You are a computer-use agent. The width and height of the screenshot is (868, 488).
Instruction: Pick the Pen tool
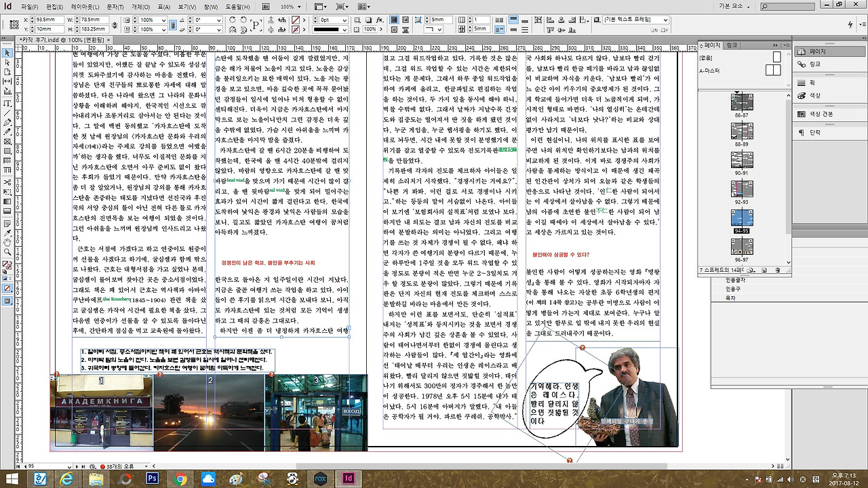7,123
